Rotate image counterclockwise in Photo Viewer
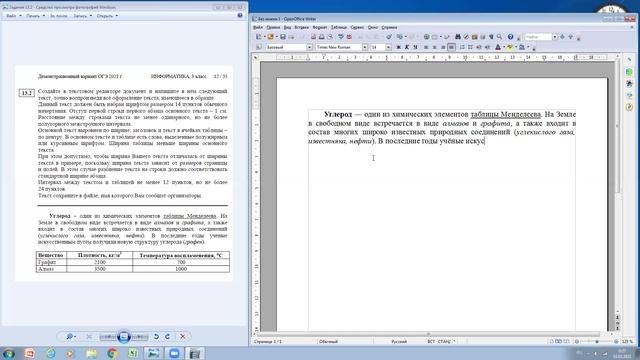 (x=156, y=337)
